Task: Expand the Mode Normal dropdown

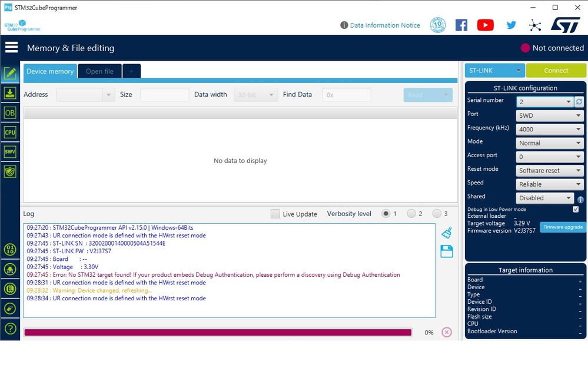Action: pyautogui.click(x=550, y=143)
